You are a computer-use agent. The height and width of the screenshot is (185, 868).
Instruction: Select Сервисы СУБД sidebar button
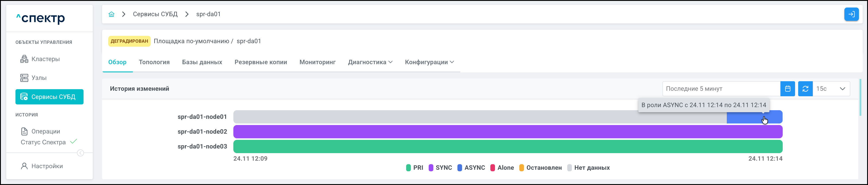click(49, 97)
